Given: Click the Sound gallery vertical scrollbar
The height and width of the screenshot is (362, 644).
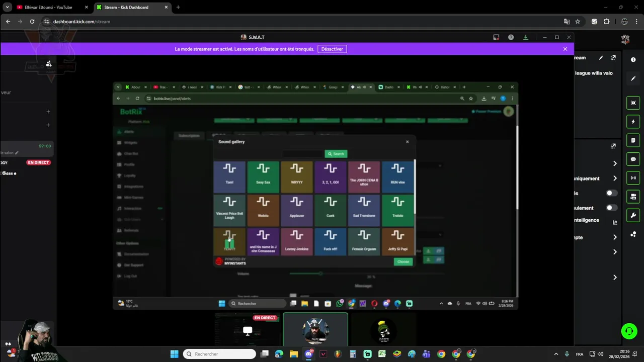Looking at the screenshot, I should point(415,187).
